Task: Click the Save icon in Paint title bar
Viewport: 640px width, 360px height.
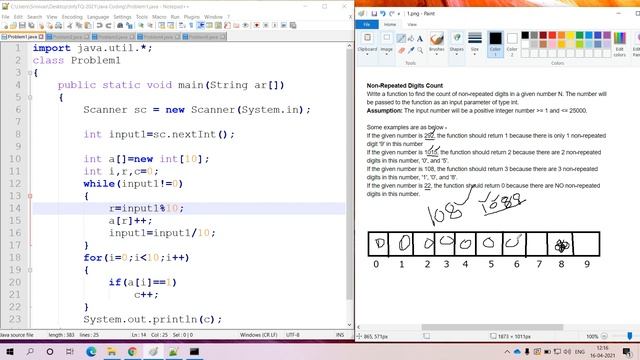Action: click(374, 13)
